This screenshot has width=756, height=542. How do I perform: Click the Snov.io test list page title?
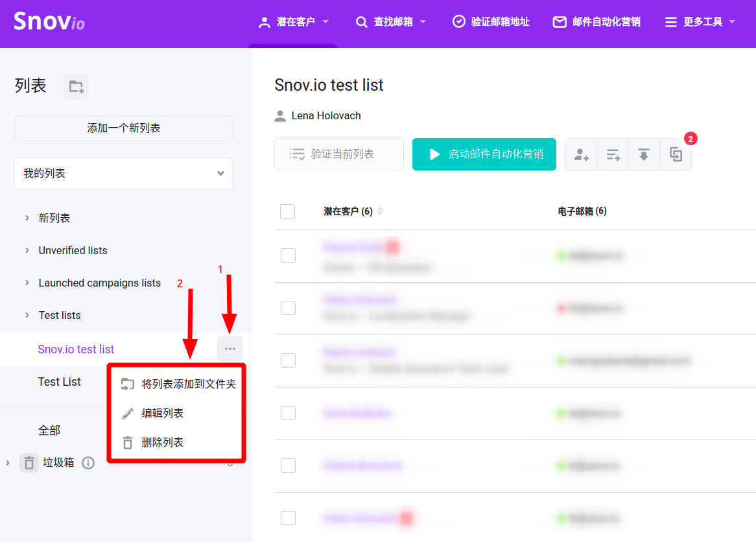pyautogui.click(x=329, y=85)
